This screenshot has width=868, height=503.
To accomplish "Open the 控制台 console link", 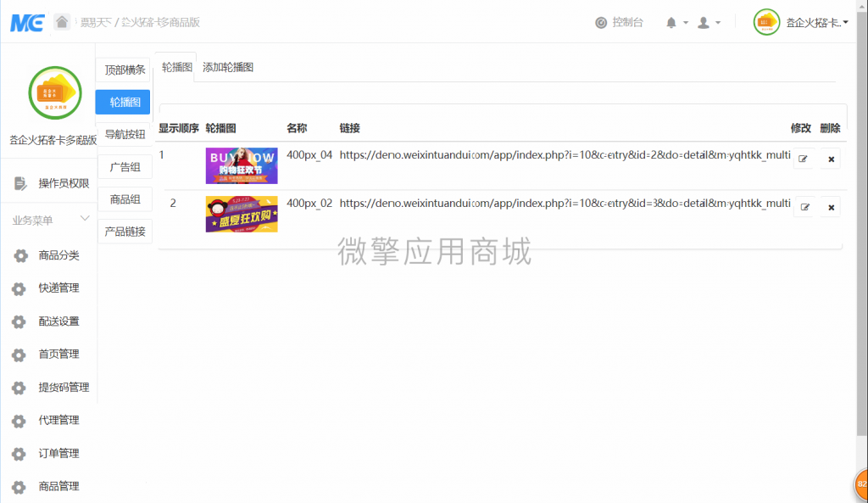I will coord(620,23).
